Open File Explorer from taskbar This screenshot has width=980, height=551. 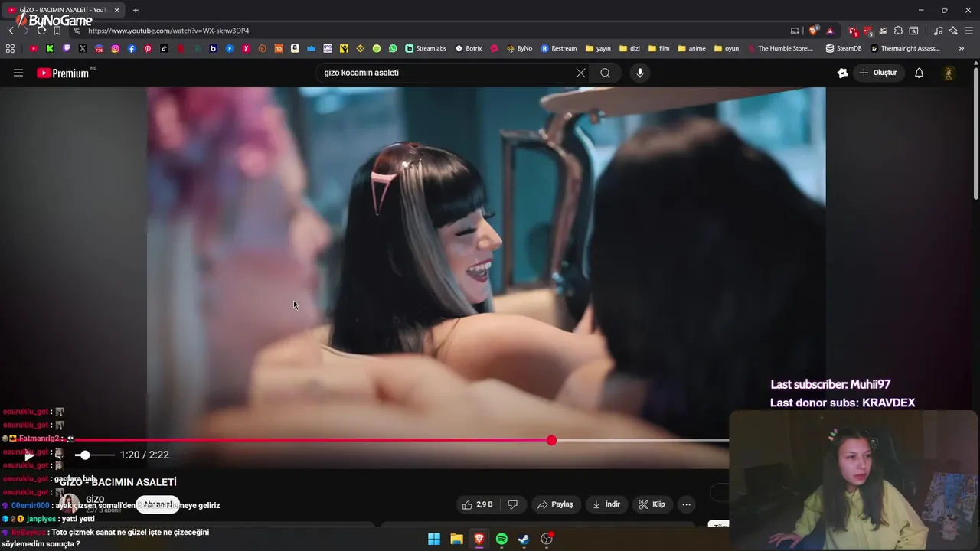(x=456, y=539)
